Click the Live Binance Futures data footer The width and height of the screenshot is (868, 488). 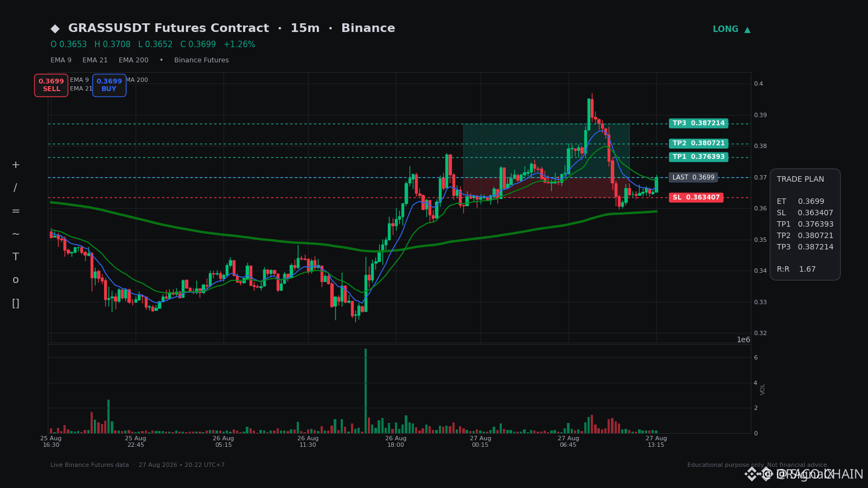click(x=137, y=465)
